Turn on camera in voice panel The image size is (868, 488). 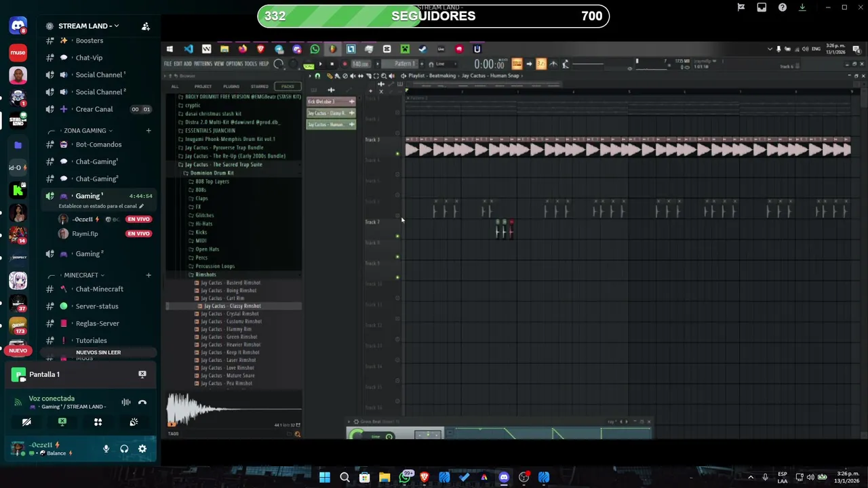[x=26, y=422]
